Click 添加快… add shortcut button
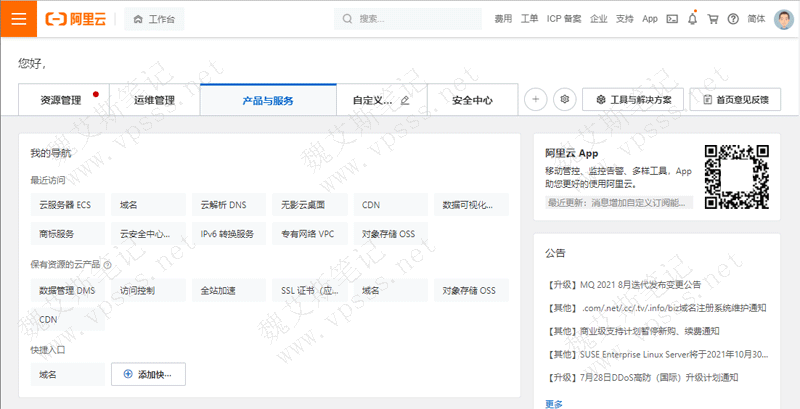 click(148, 374)
